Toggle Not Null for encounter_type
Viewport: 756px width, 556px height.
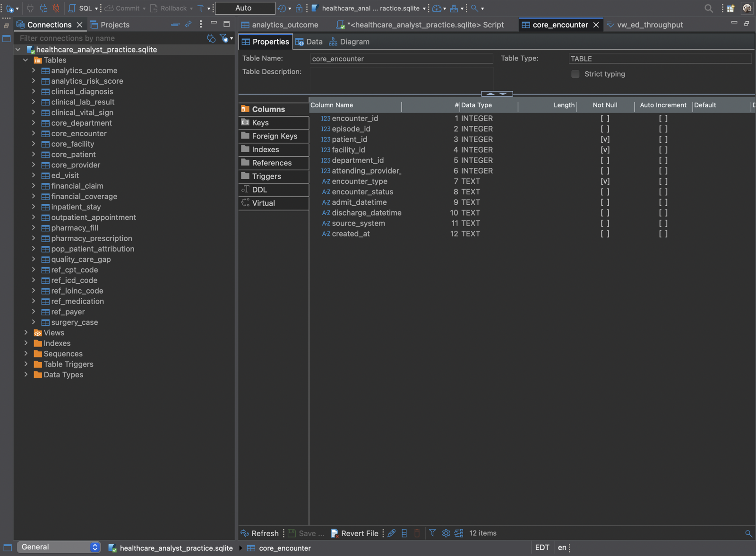coord(605,182)
